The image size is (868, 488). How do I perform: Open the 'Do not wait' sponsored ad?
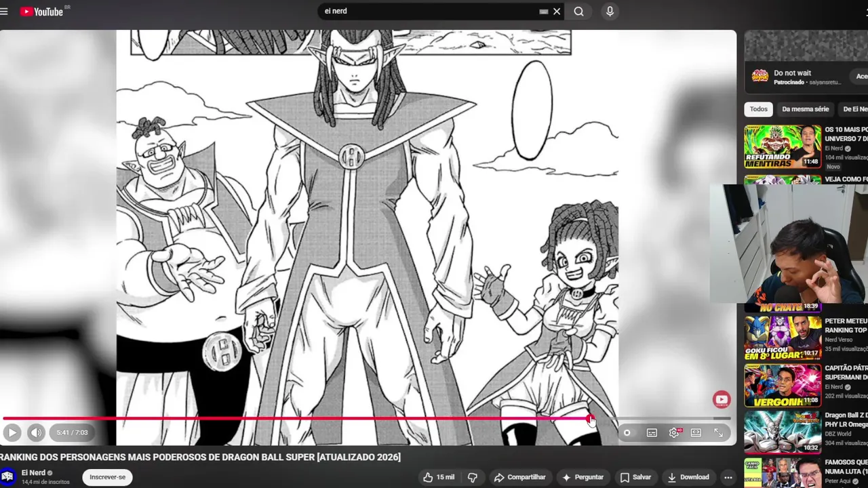click(792, 73)
